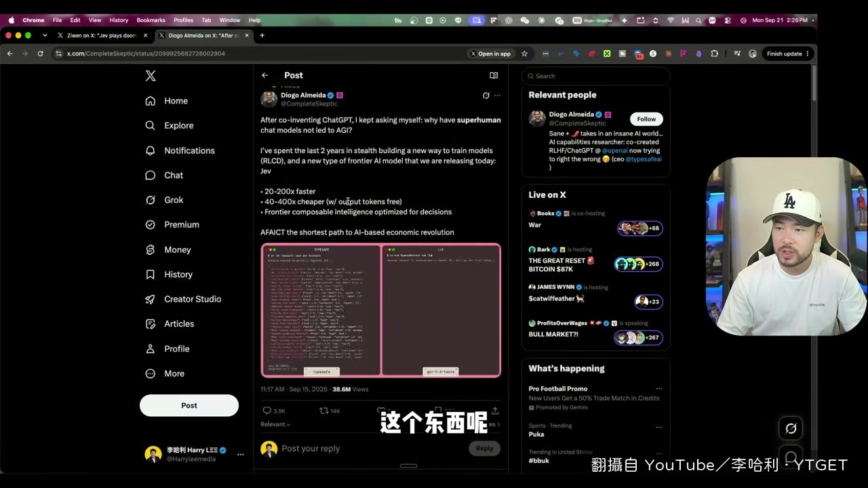Open reader view icon in Post header
The height and width of the screenshot is (488, 868).
494,75
